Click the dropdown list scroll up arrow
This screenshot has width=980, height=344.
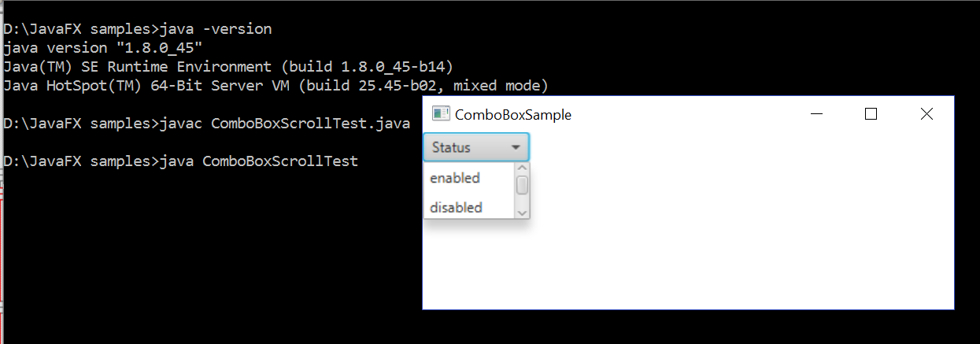(522, 167)
